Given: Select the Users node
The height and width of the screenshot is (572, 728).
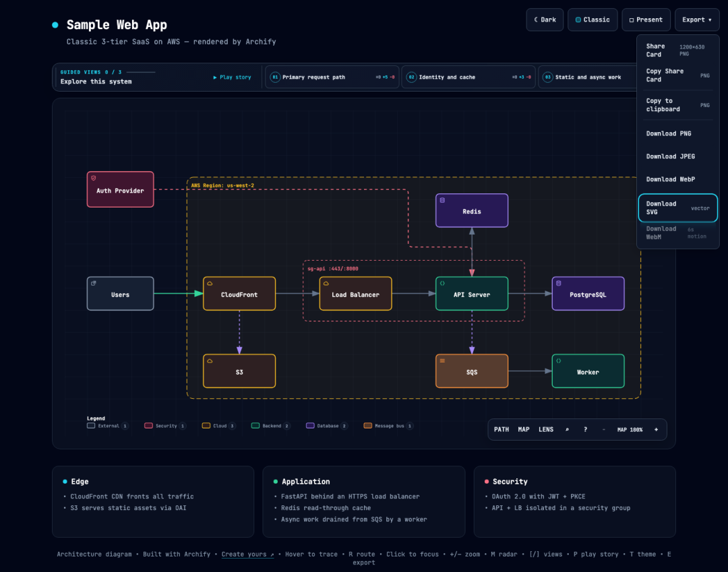Looking at the screenshot, I should (x=120, y=294).
